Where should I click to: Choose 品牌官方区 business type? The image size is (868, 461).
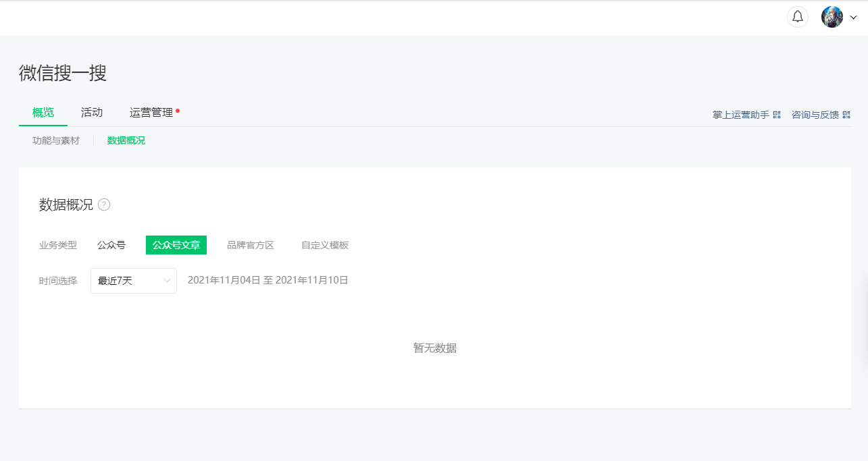pos(251,245)
